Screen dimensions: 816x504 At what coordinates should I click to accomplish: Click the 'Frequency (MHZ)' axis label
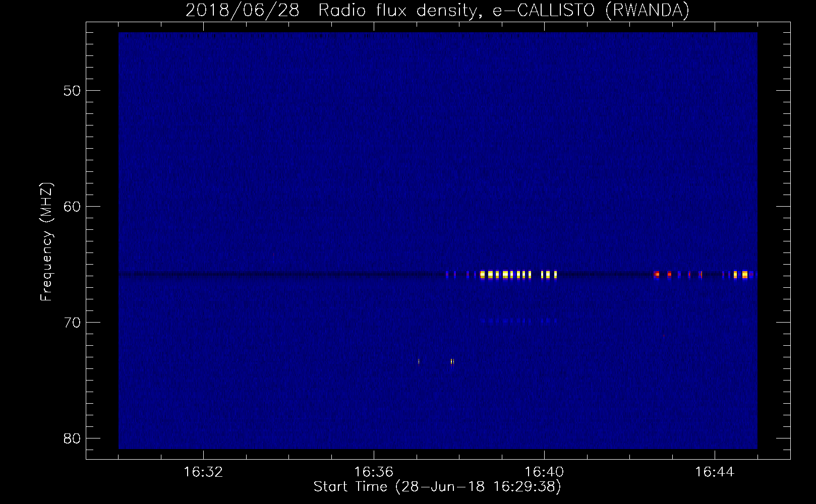coord(46,242)
